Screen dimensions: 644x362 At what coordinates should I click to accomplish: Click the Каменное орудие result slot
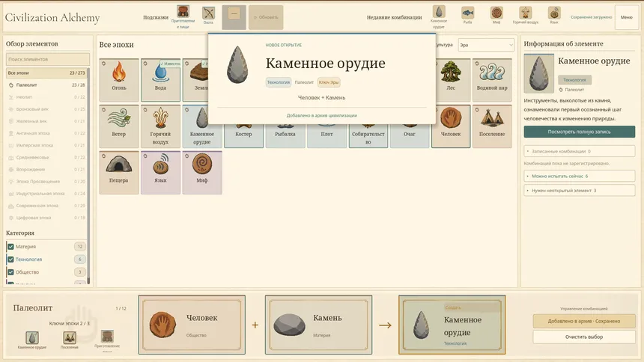click(x=452, y=325)
